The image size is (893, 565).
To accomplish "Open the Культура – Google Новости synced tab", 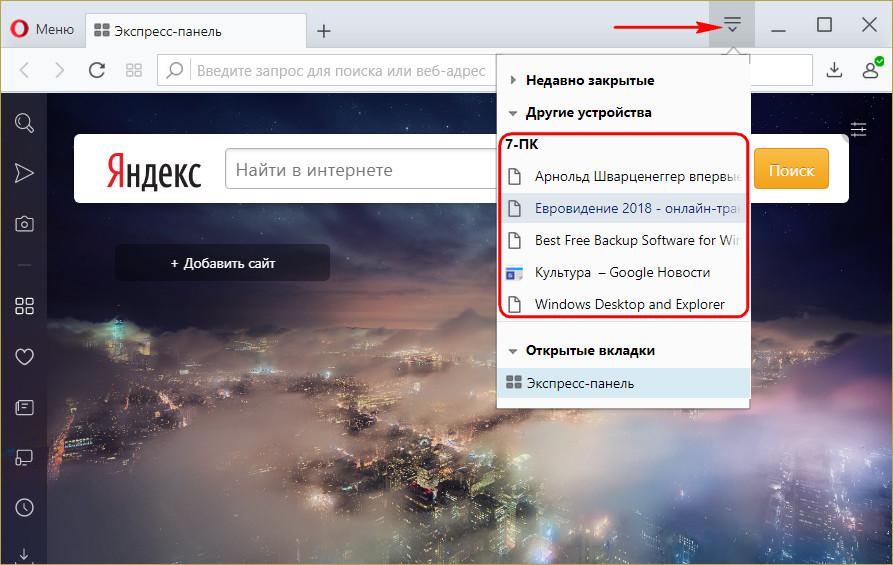I will (x=622, y=272).
